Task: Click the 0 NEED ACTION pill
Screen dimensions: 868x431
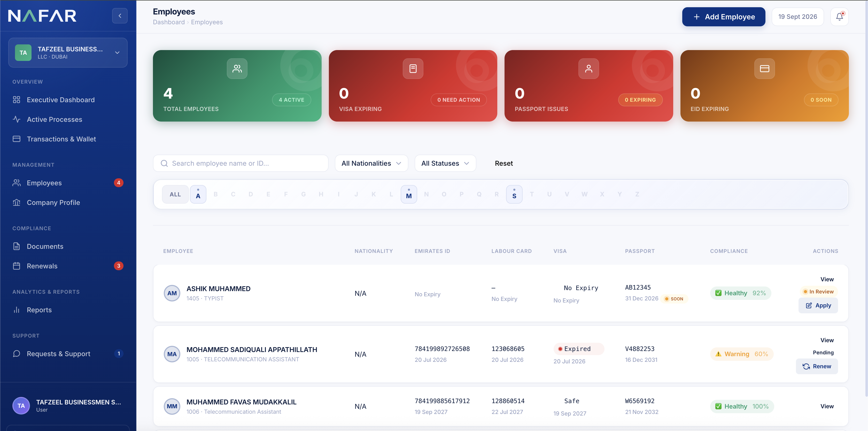Action: tap(459, 100)
